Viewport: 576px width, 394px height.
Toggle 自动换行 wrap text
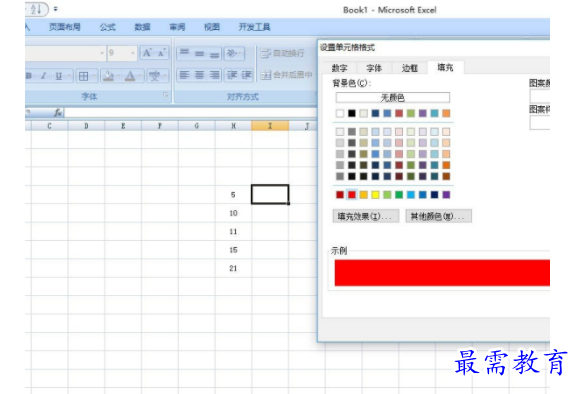pos(282,53)
